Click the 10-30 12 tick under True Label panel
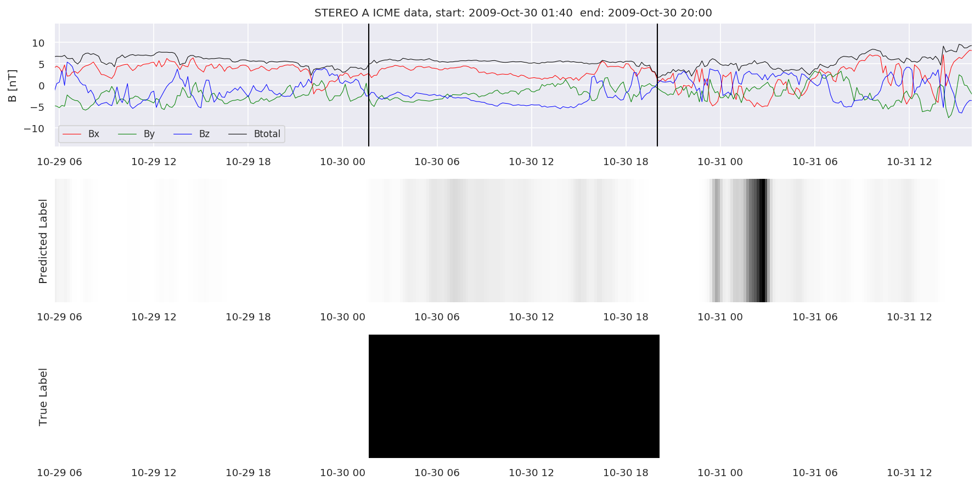 (531, 473)
